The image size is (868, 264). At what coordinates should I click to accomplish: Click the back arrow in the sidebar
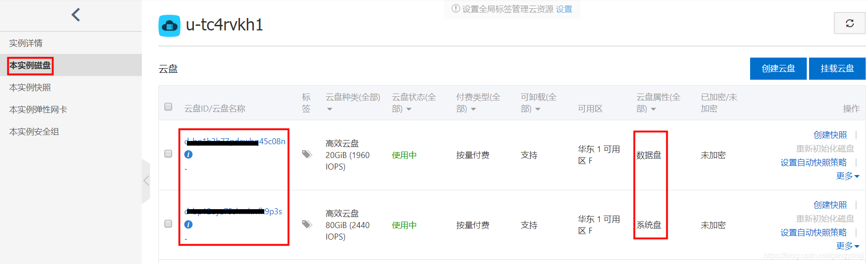[x=76, y=15]
